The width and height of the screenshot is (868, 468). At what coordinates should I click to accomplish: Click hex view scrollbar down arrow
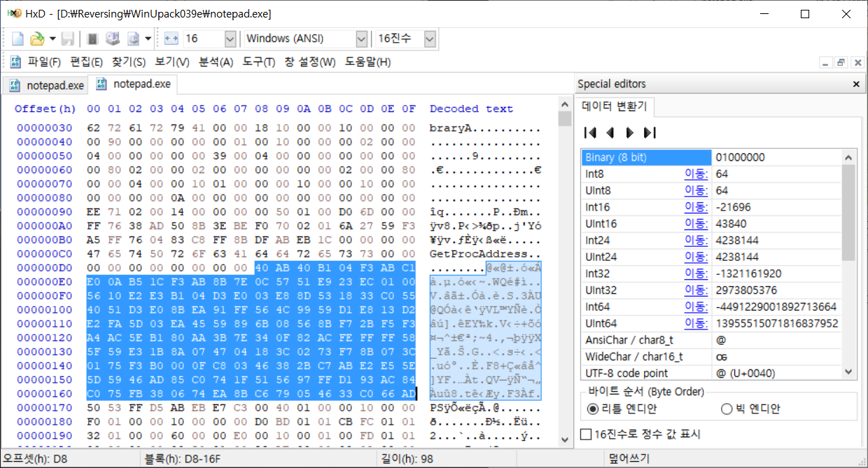[566, 440]
